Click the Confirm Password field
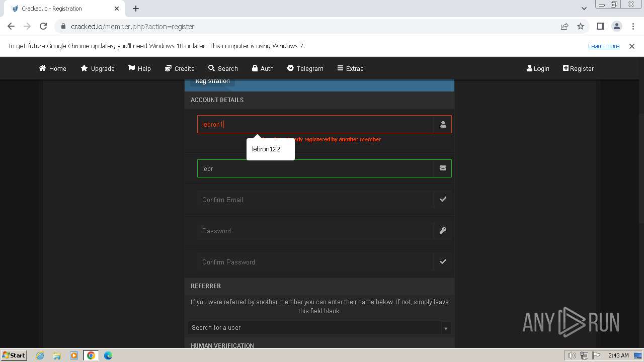 (x=315, y=262)
